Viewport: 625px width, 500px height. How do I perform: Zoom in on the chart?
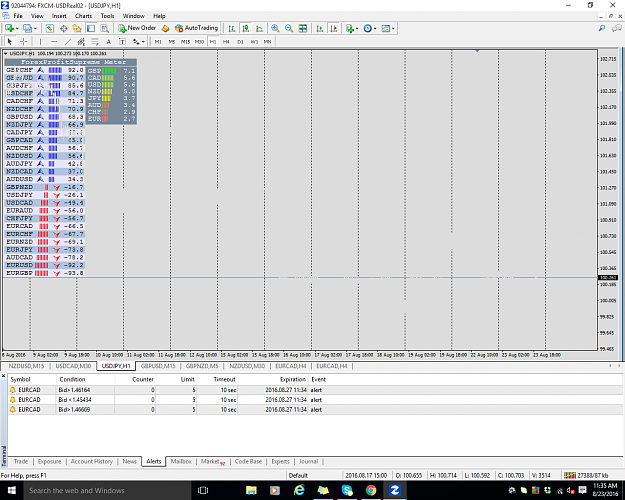tap(275, 28)
